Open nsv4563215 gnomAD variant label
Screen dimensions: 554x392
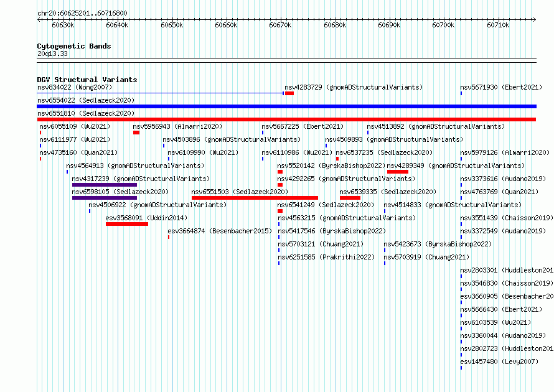[347, 218]
